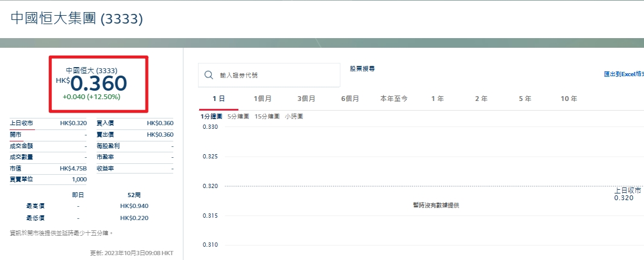Show the 1年 chart range
The height and width of the screenshot is (260, 644).
click(x=438, y=99)
